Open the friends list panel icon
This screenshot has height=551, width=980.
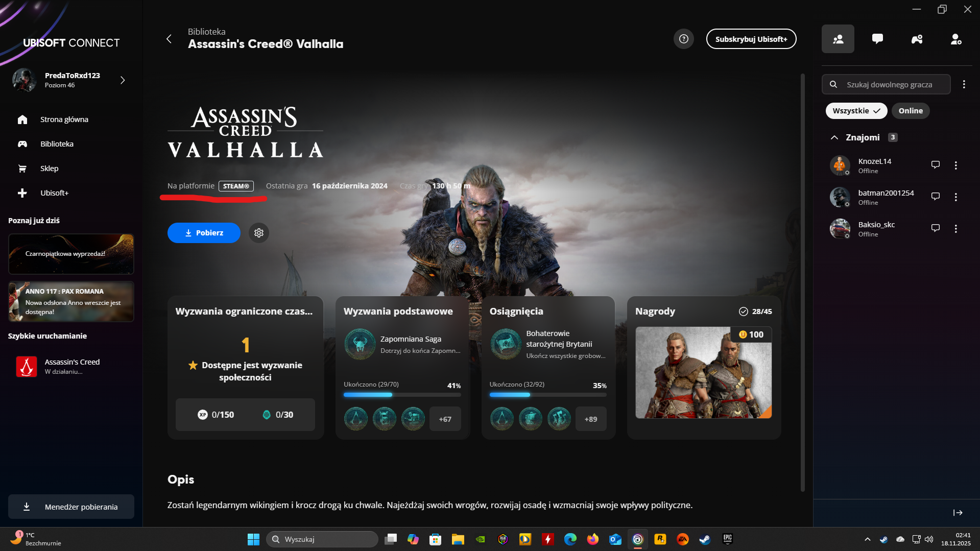pos(838,39)
